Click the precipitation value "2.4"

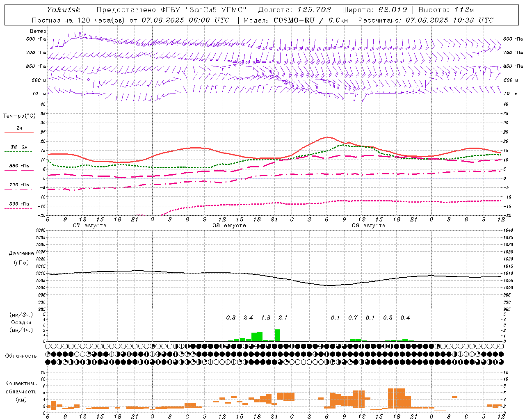click(248, 317)
